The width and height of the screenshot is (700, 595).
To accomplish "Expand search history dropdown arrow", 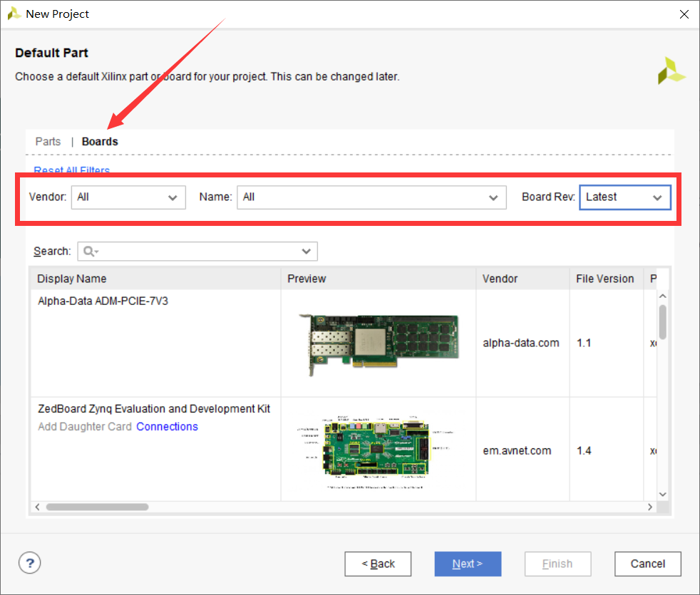I will pyautogui.click(x=307, y=252).
